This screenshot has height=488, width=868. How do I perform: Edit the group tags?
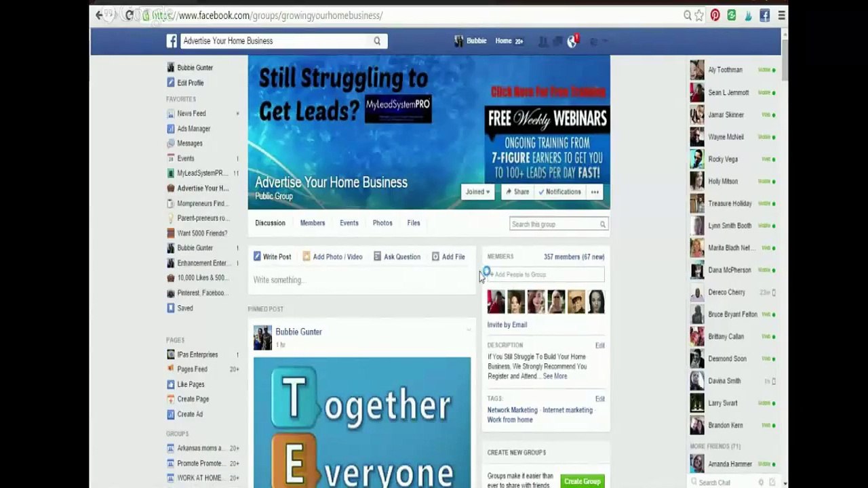(600, 399)
